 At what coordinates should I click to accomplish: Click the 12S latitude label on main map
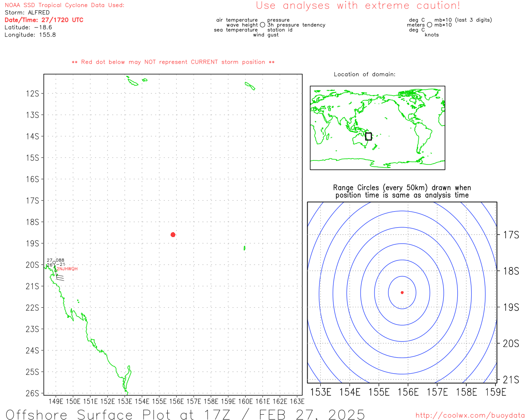[x=32, y=94]
